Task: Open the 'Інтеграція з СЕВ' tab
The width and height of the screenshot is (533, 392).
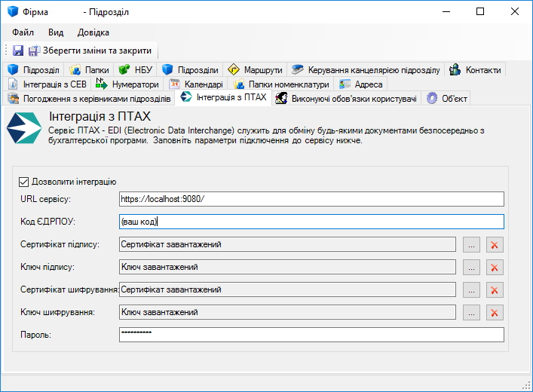Action: click(x=47, y=84)
